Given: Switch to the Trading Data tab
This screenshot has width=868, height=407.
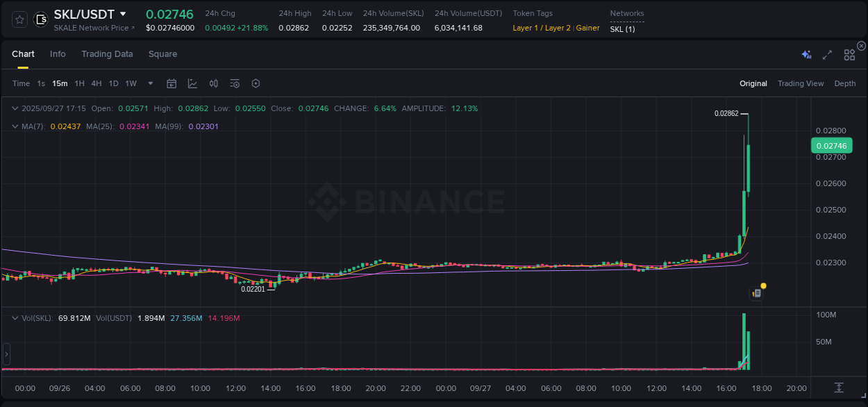Looking at the screenshot, I should click(x=107, y=53).
